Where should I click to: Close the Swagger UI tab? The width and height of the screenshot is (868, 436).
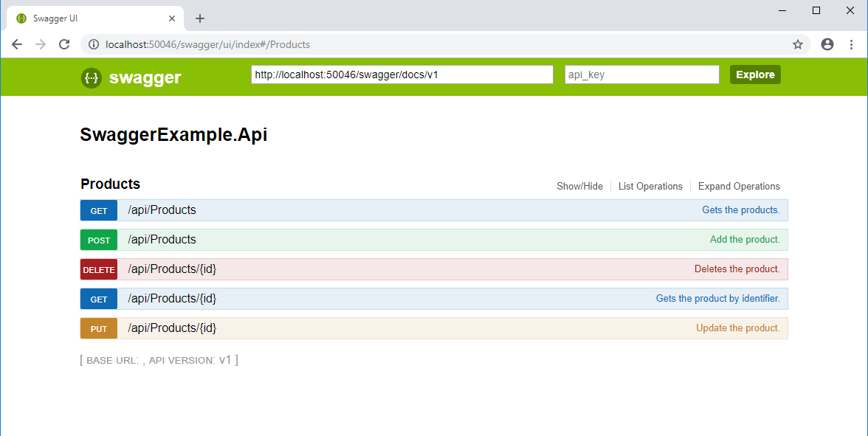coord(171,18)
